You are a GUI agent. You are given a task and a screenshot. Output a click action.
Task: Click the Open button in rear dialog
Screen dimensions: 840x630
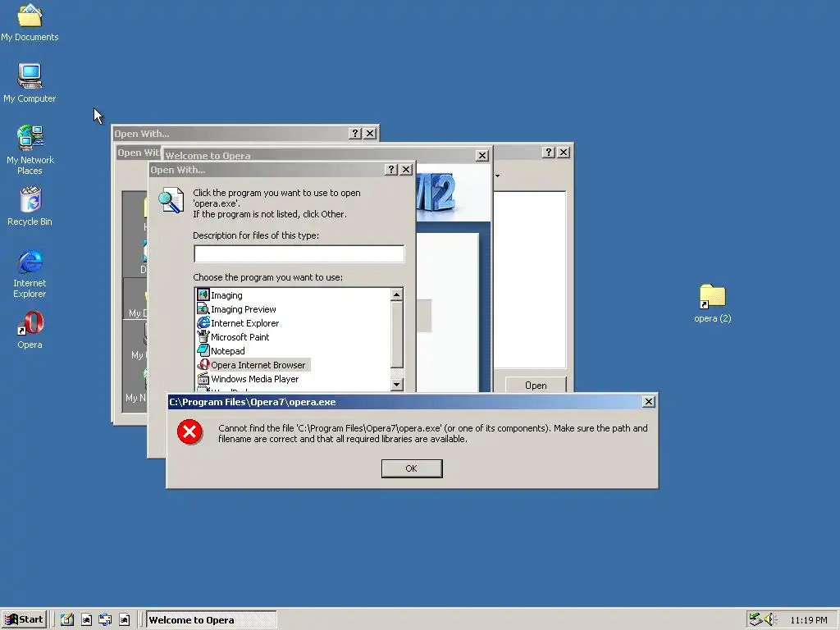pyautogui.click(x=536, y=385)
